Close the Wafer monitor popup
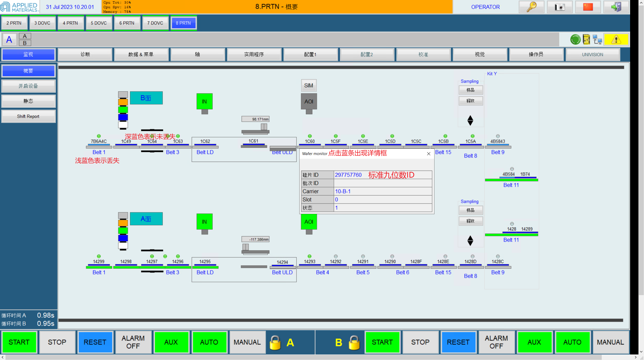 (x=428, y=154)
